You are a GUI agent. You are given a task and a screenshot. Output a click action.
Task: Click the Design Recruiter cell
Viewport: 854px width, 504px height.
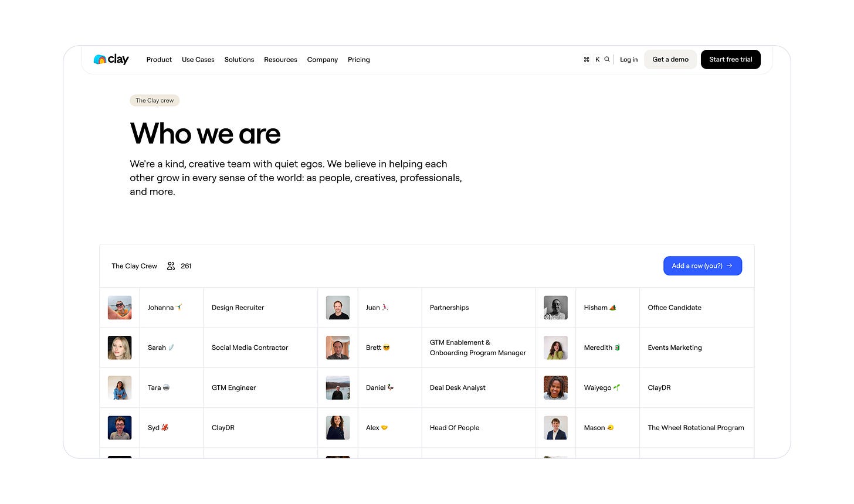pos(260,308)
